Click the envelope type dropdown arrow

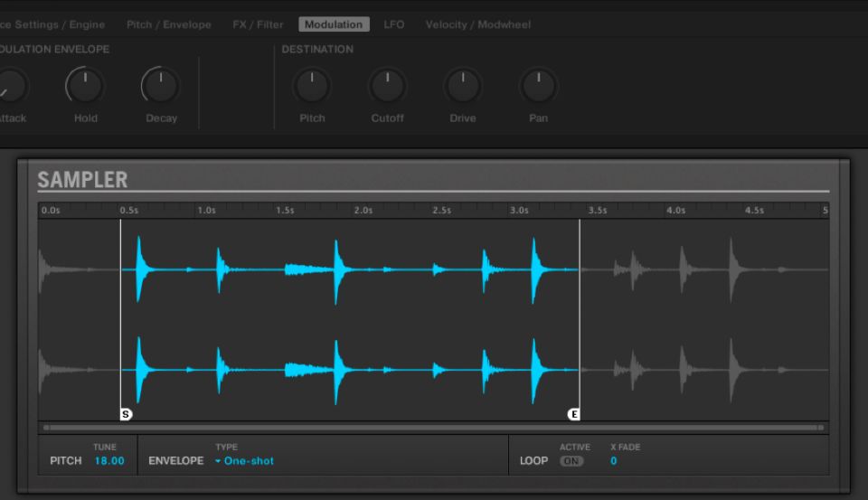(218, 461)
